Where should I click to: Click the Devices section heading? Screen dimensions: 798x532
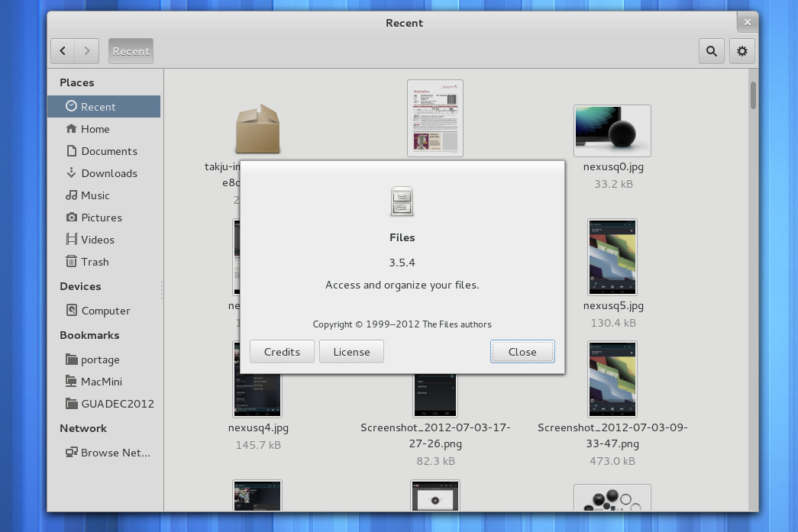(x=80, y=285)
